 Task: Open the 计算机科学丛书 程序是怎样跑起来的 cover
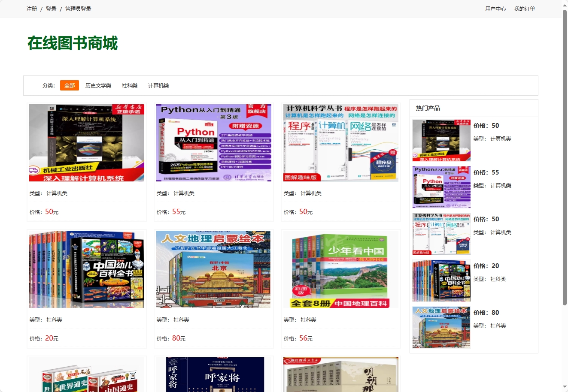click(340, 142)
